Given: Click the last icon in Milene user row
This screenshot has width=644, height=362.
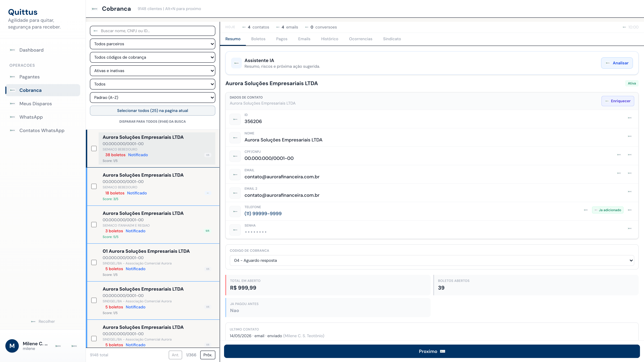Looking at the screenshot, I should (74, 346).
